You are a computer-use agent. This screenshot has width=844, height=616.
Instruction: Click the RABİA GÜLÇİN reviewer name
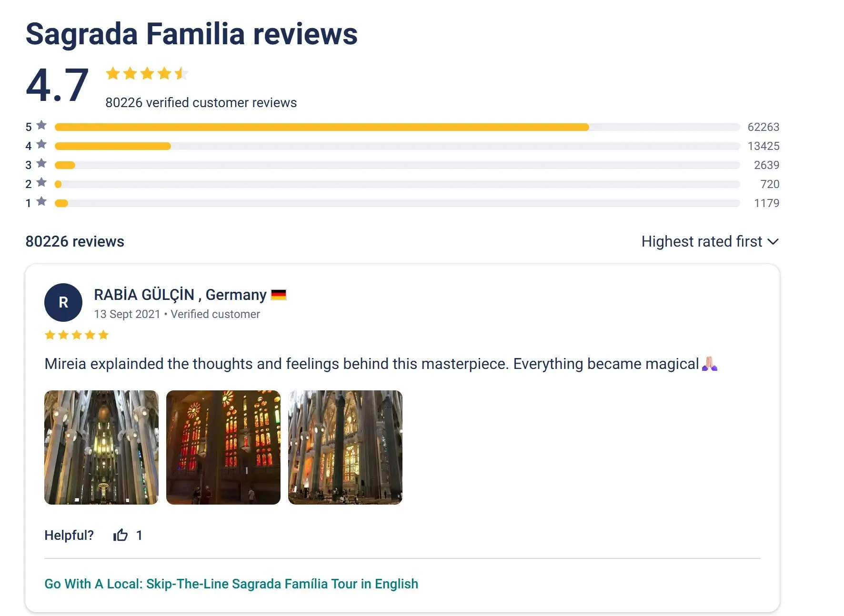pos(144,295)
